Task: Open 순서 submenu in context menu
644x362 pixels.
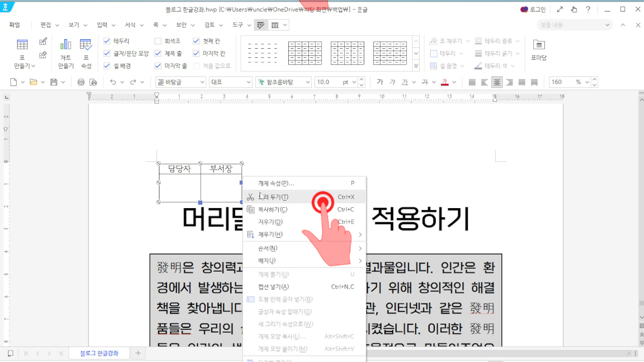Action: click(x=304, y=248)
